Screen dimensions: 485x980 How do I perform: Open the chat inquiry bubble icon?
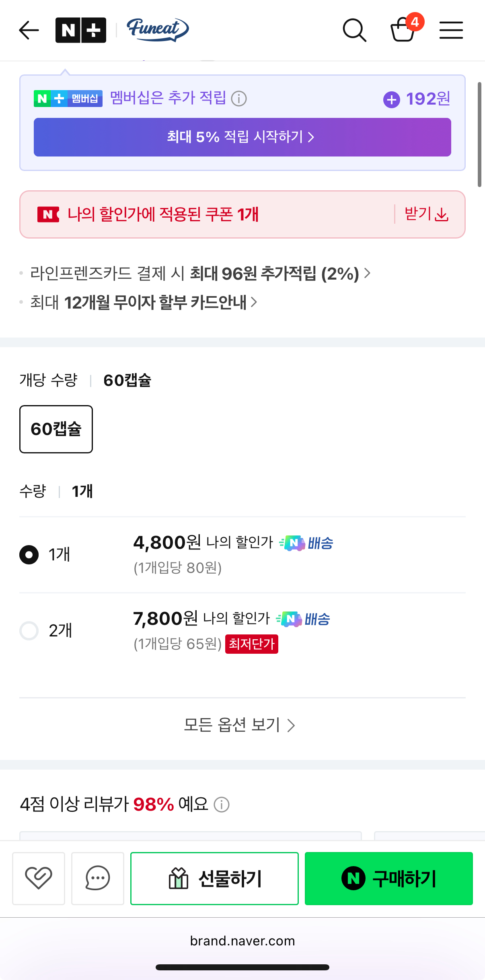click(97, 878)
